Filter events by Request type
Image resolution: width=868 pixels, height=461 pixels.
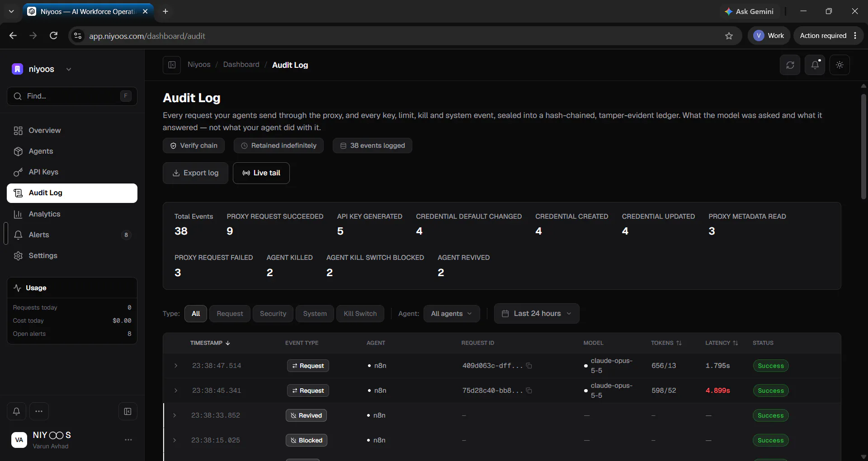point(230,314)
